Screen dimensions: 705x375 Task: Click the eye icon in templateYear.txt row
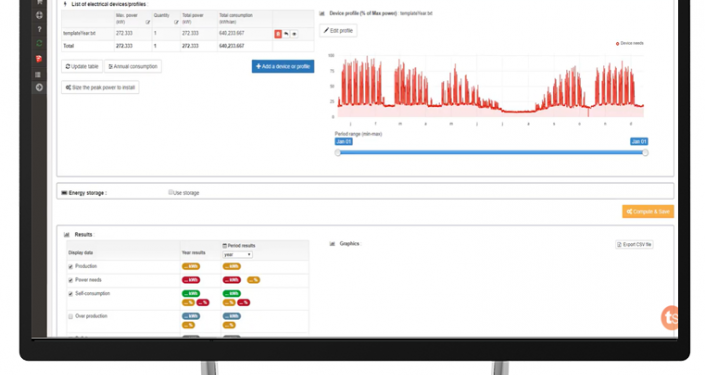tap(294, 34)
